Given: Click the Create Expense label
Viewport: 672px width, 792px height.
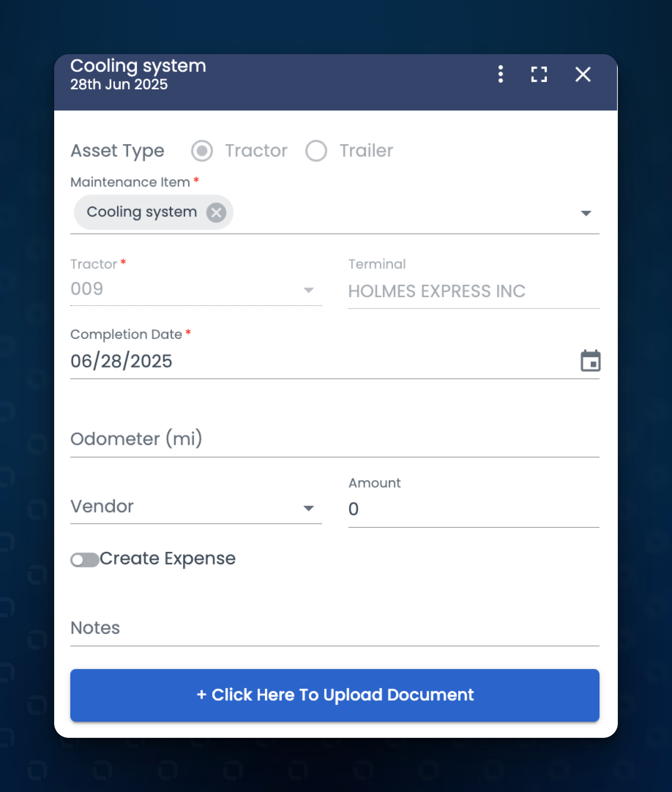Looking at the screenshot, I should pyautogui.click(x=168, y=558).
